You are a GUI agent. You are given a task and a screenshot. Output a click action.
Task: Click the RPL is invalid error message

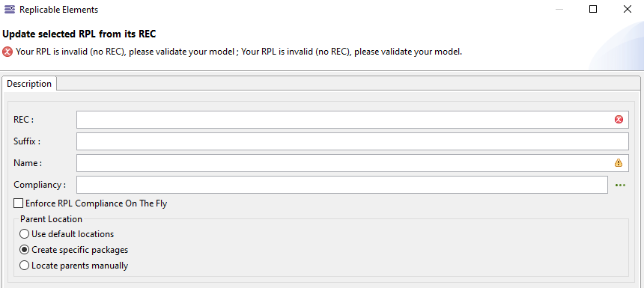[239, 52]
